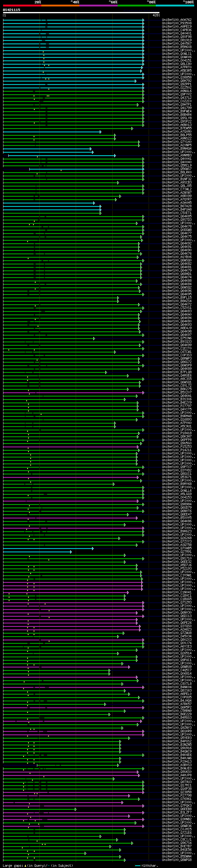Viewport: 197px width, 868px height.
Task: Select the UniRef100_Q8LC80 label
Action: [177, 64]
